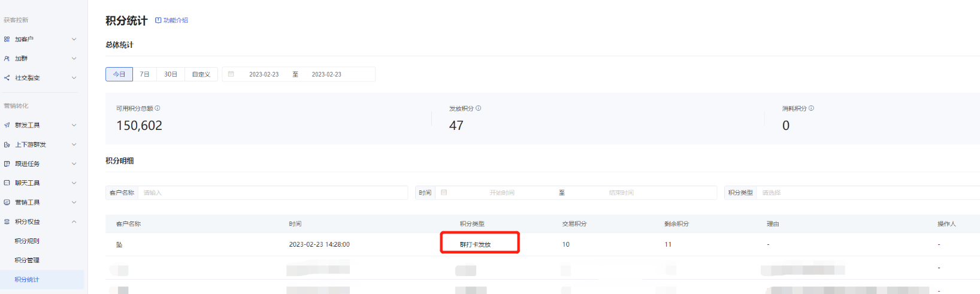Expand the 营销工具 menu chevron
The width and height of the screenshot is (980, 294).
tap(74, 202)
